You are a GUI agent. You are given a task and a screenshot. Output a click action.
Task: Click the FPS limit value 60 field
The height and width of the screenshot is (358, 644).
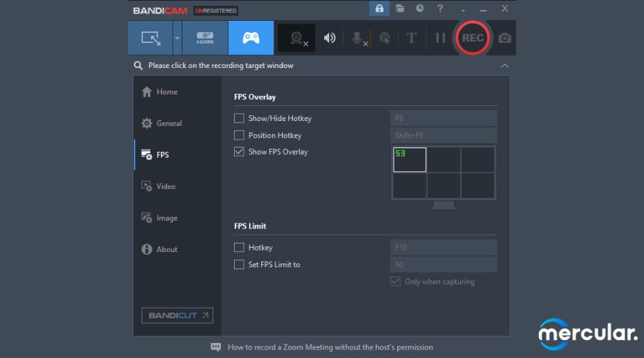(x=444, y=264)
